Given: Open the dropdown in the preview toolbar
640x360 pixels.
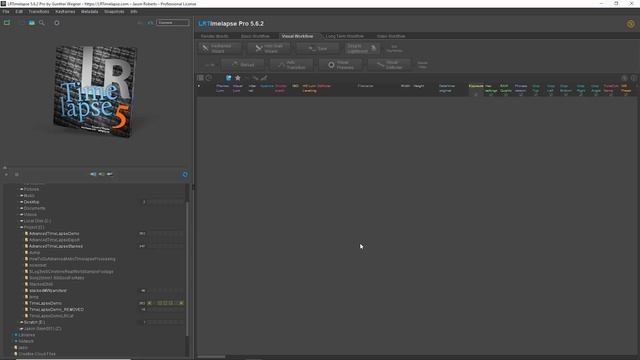Looking at the screenshot, I should click(173, 22).
